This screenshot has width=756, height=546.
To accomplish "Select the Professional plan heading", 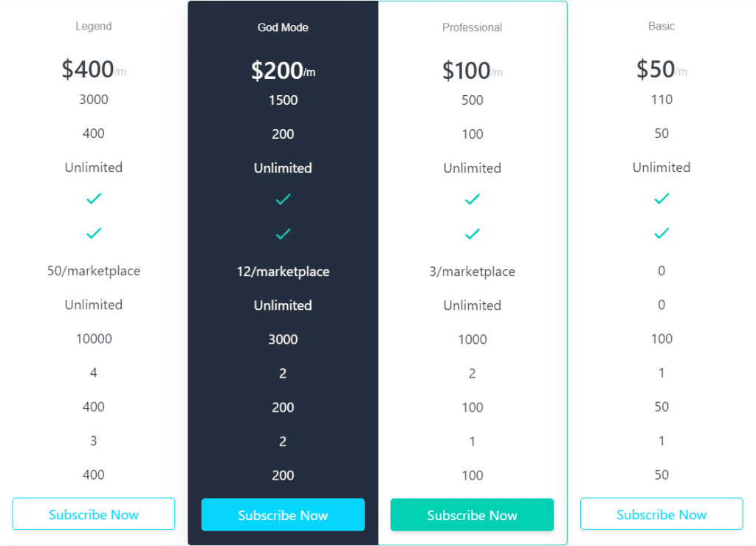I will tap(472, 27).
